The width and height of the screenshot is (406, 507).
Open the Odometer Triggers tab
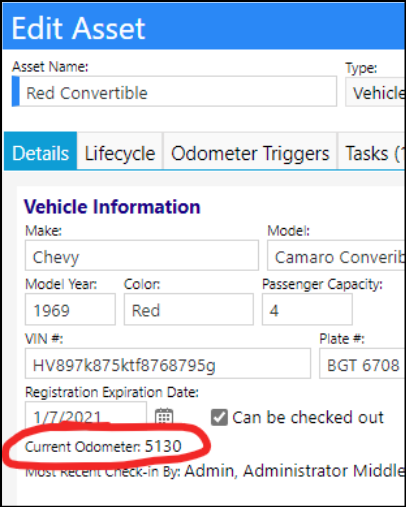coord(250,153)
